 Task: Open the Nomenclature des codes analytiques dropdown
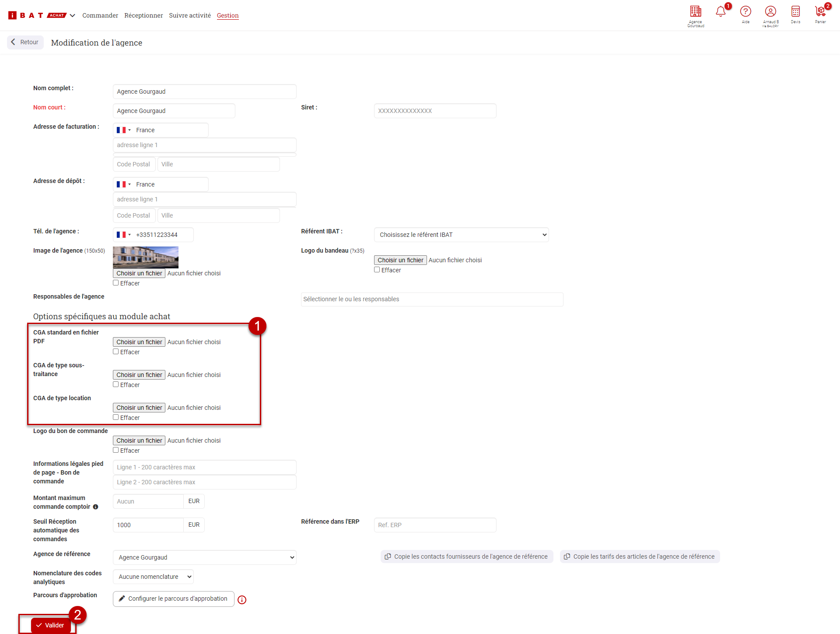click(x=153, y=577)
